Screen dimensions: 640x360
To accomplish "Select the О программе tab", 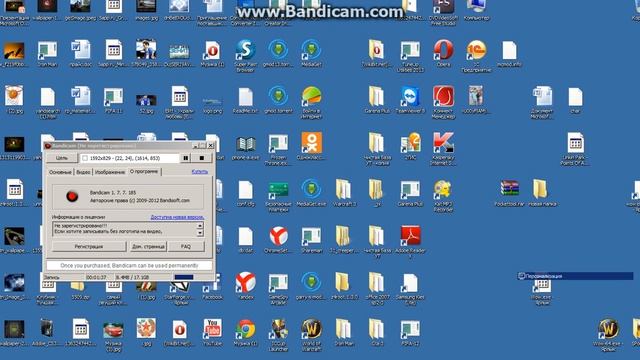I will (x=144, y=171).
